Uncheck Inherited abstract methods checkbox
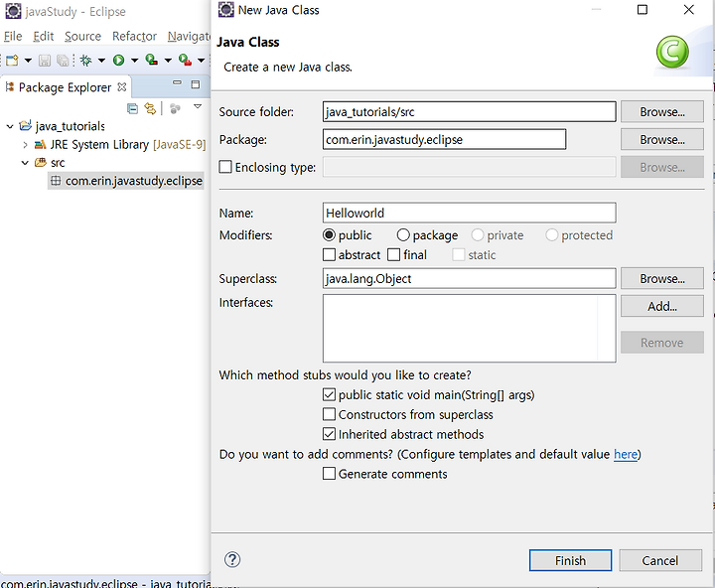Image resolution: width=715 pixels, height=588 pixels. [329, 434]
